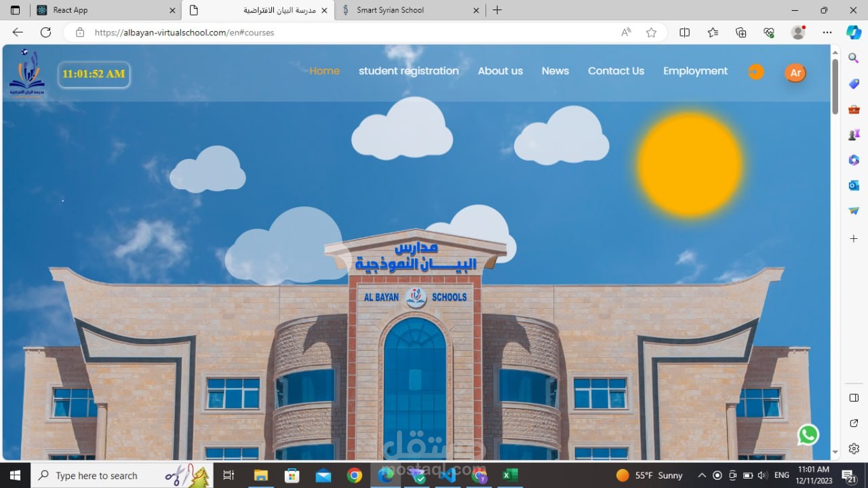Open the shopping tag icon in Edge sidebar
The width and height of the screenshot is (868, 488).
tap(853, 83)
